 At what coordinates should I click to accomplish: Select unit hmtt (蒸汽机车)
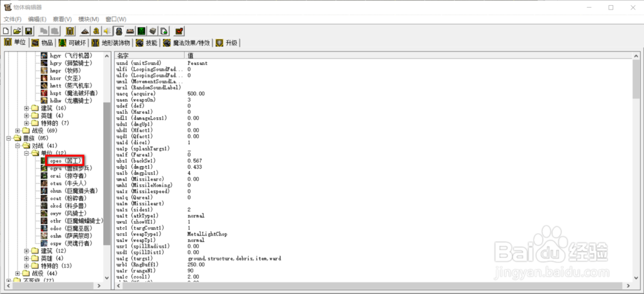click(71, 86)
